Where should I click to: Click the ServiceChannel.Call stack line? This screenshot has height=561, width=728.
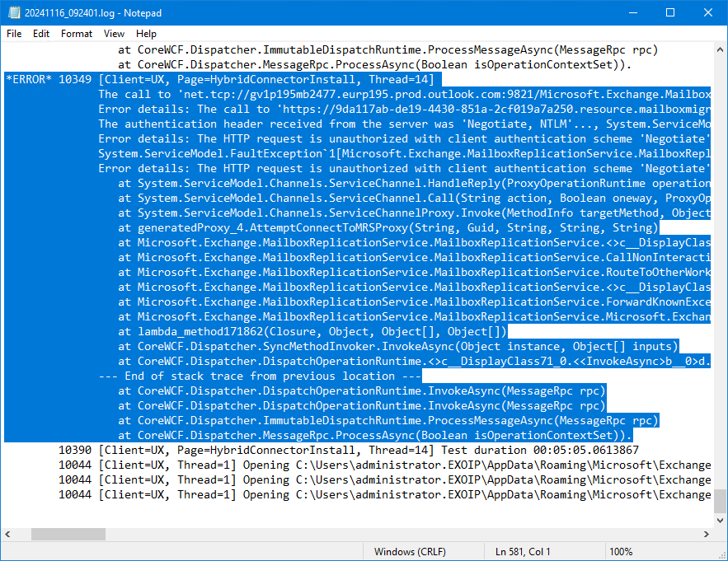pos(414,199)
